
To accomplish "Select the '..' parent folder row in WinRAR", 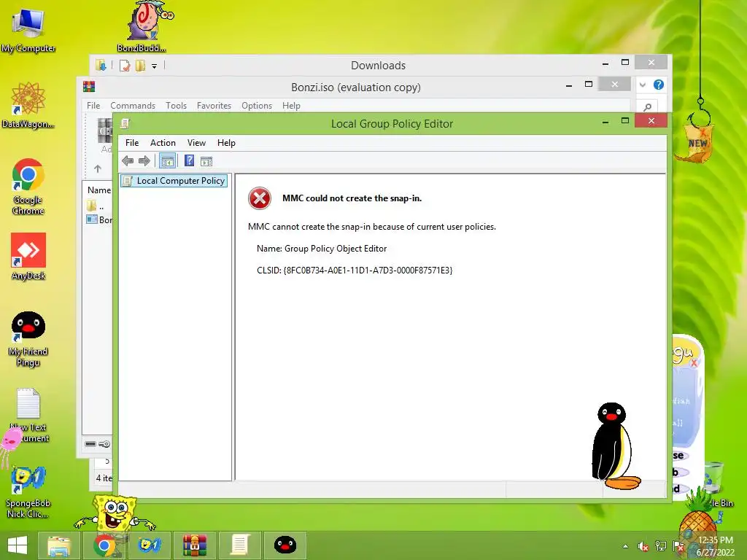I will point(98,206).
